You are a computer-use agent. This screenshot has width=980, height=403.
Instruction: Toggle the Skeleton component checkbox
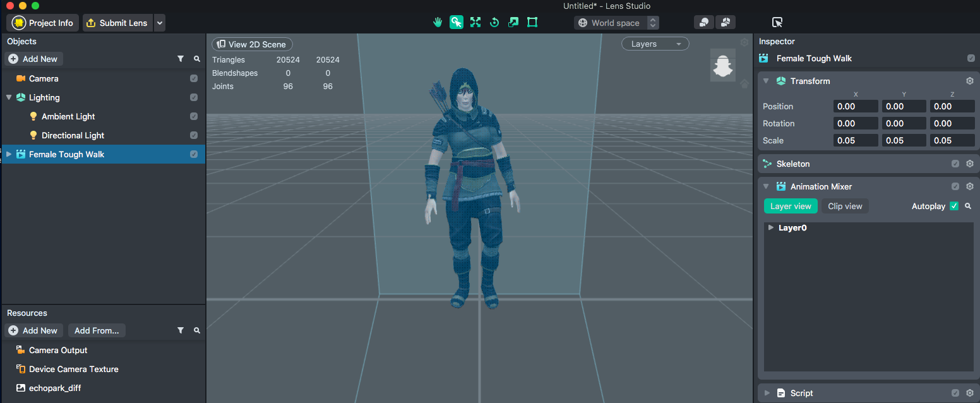point(955,164)
